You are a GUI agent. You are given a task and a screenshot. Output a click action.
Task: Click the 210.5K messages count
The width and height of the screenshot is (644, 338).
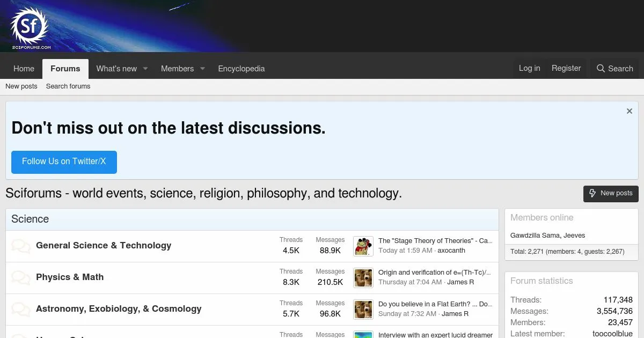(x=330, y=282)
